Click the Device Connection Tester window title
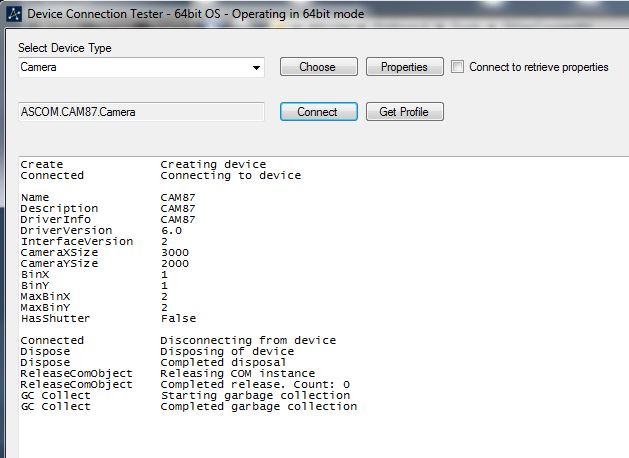 click(196, 14)
